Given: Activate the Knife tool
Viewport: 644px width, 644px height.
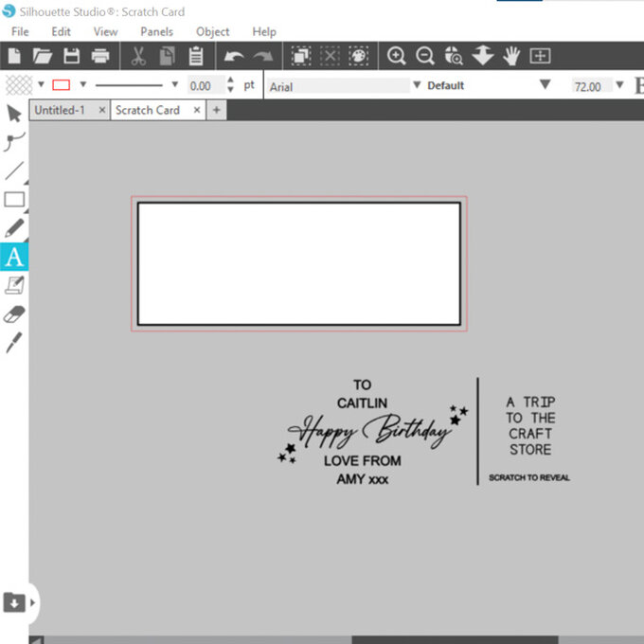Looking at the screenshot, I should 14,343.
